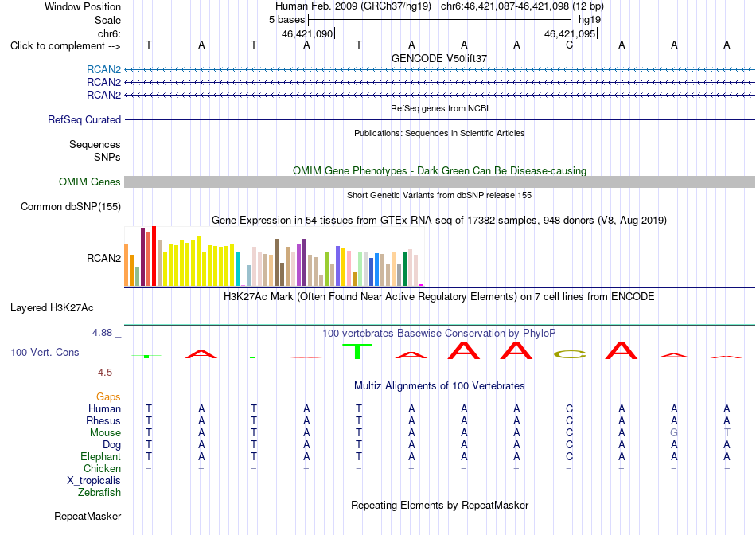Viewport: 756px width, 535px height.
Task: Click 'Repeating Elements by RepeatMasker' title
Action: pyautogui.click(x=439, y=505)
